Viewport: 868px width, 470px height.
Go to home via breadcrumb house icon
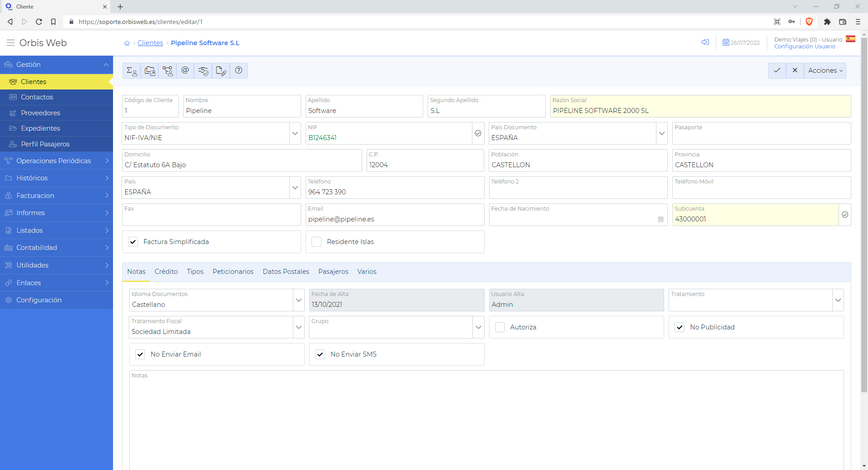pos(127,43)
